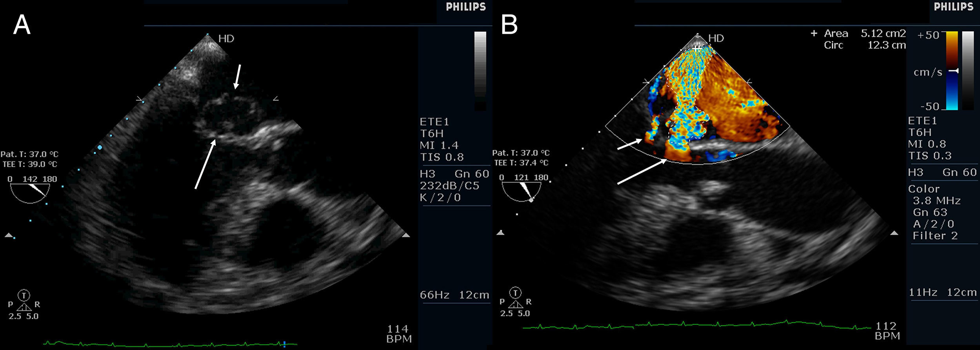The height and width of the screenshot is (350, 980).
Task: Click the white caliper cross atop panel B sector
Action: click(696, 49)
